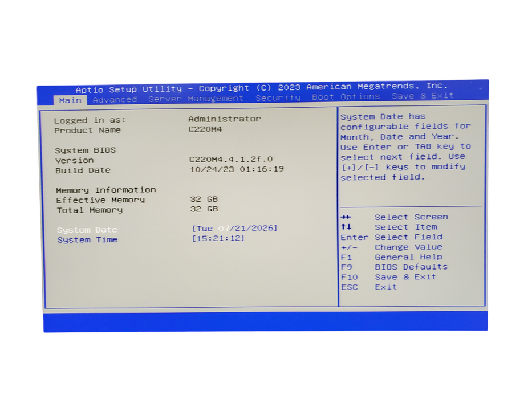This screenshot has height=399, width=532.
Task: Click the Select Screen help text
Action: click(411, 217)
